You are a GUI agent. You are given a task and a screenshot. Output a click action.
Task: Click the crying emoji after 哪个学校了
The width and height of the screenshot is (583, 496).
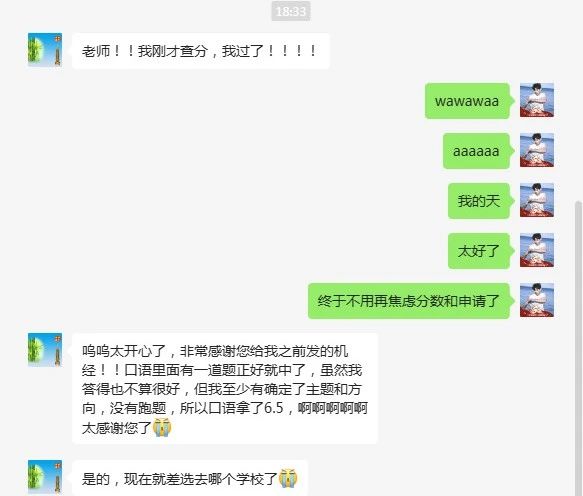pyautogui.click(x=288, y=478)
